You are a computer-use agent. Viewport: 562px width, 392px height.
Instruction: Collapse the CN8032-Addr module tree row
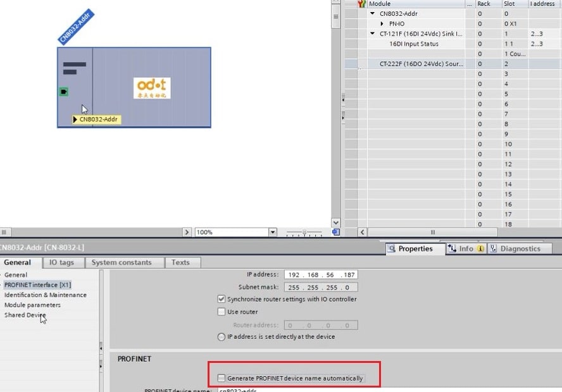click(373, 13)
